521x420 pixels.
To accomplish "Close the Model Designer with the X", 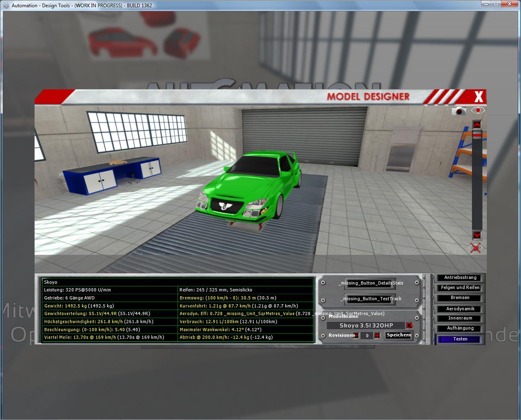I will (x=478, y=97).
